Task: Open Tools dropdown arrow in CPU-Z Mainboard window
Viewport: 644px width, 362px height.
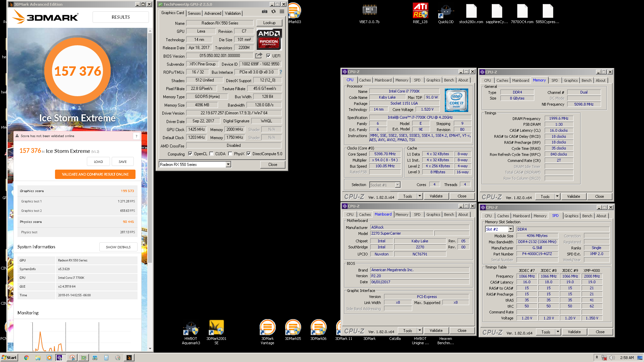Action: click(420, 330)
